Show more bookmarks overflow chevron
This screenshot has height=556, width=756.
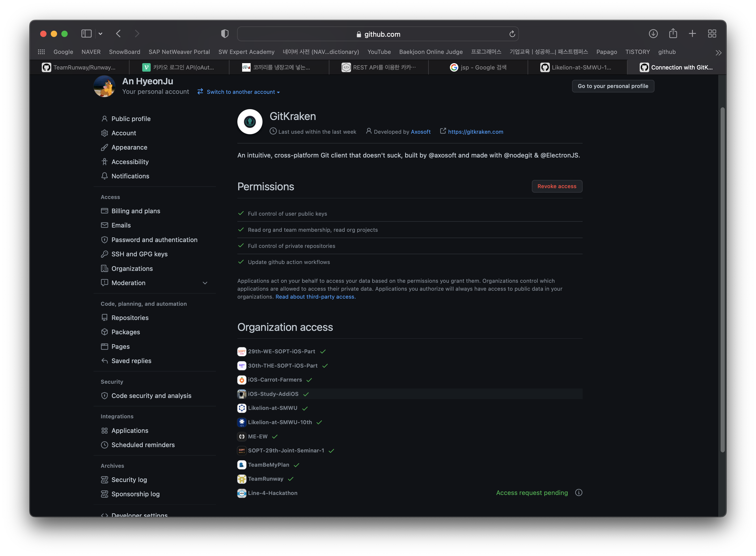718,53
